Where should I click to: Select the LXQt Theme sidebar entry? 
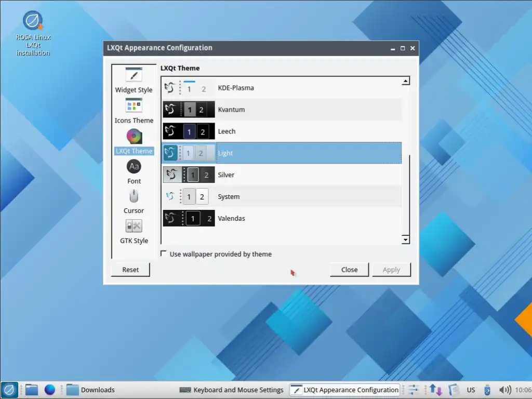click(134, 142)
